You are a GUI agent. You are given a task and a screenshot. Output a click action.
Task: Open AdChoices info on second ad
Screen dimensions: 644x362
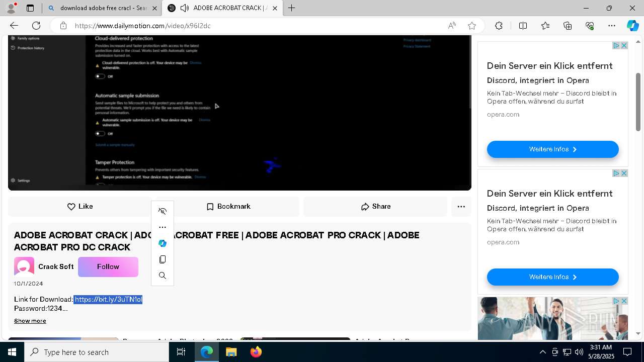click(x=616, y=173)
